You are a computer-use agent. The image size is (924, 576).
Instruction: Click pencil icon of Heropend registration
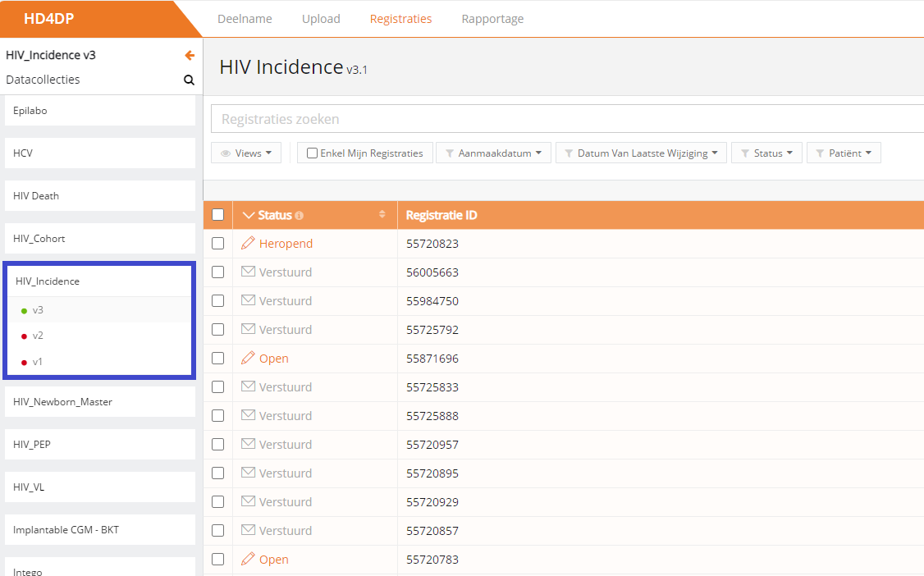point(248,244)
